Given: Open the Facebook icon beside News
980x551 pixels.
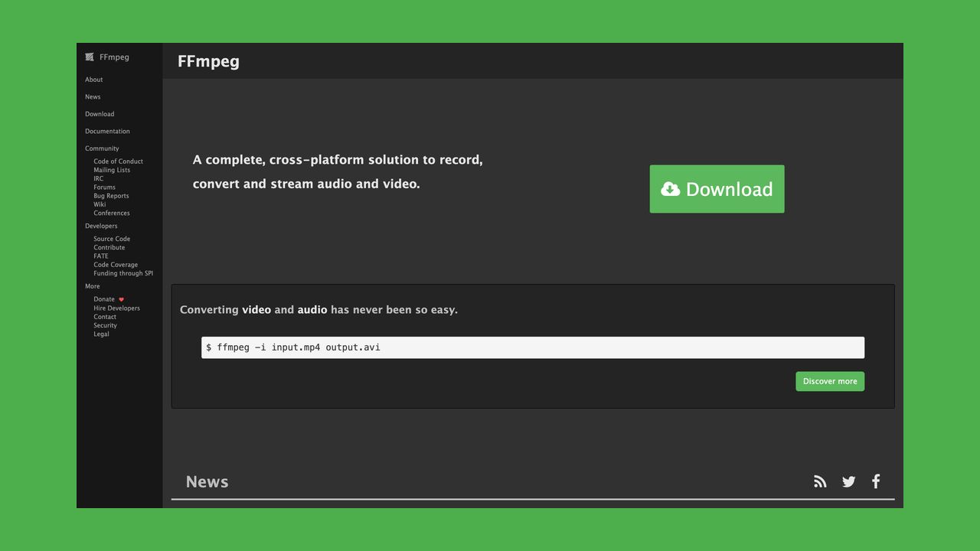Looking at the screenshot, I should click(876, 481).
